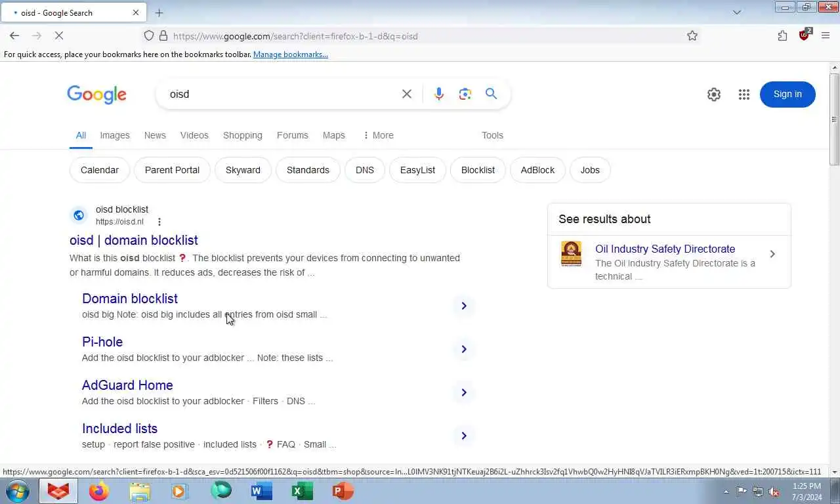
Task: Switch to the Shopping tab
Action: [243, 135]
